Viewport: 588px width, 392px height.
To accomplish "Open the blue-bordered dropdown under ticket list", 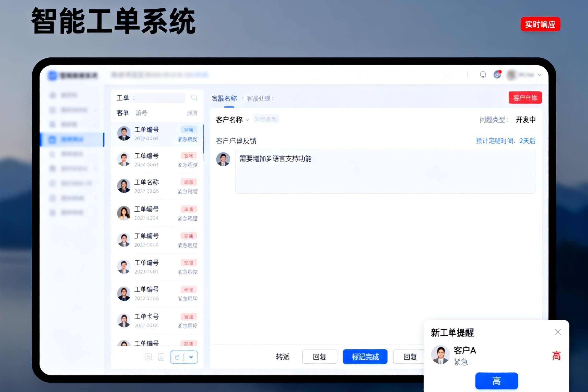I will pyautogui.click(x=191, y=357).
